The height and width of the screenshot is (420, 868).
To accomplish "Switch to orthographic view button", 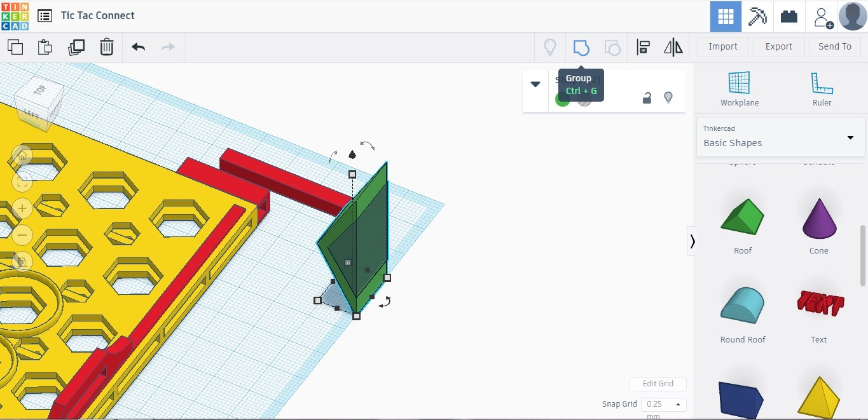I will [x=22, y=262].
